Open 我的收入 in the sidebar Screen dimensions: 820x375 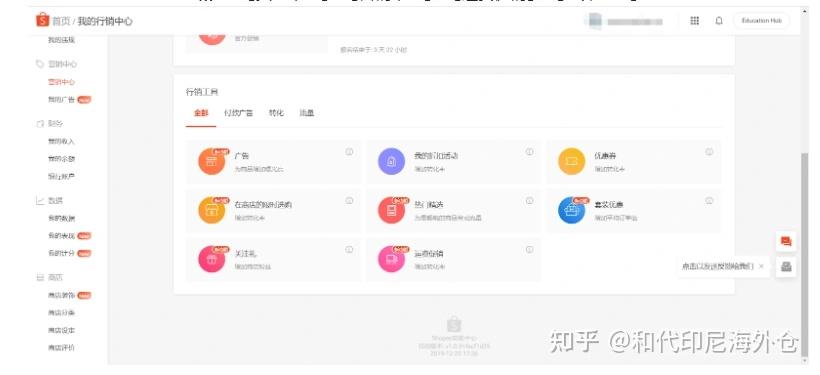(x=61, y=141)
